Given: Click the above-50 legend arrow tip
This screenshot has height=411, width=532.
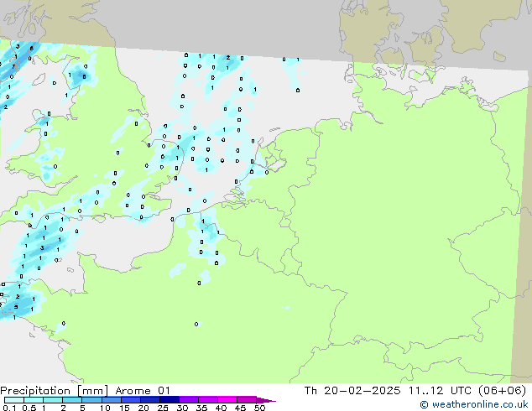Looking at the screenshot, I should tap(266, 400).
